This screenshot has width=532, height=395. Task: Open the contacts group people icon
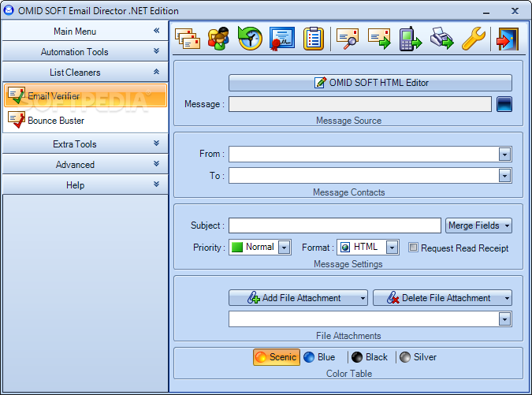tap(218, 39)
